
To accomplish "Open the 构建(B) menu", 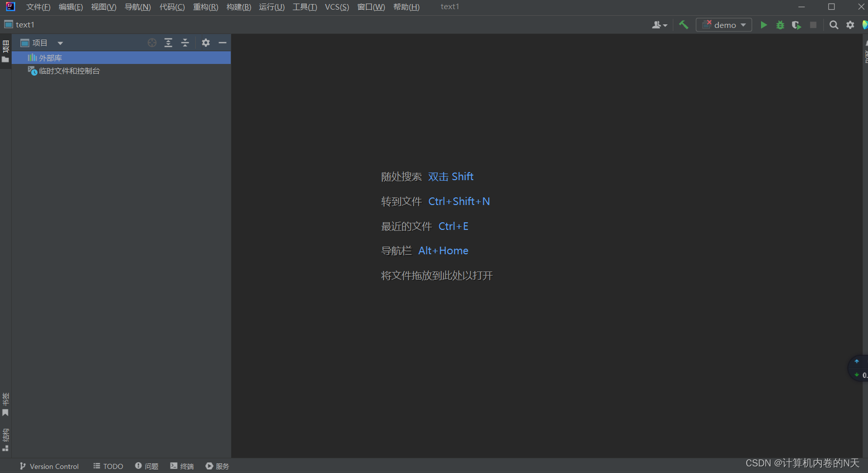I will click(x=239, y=7).
